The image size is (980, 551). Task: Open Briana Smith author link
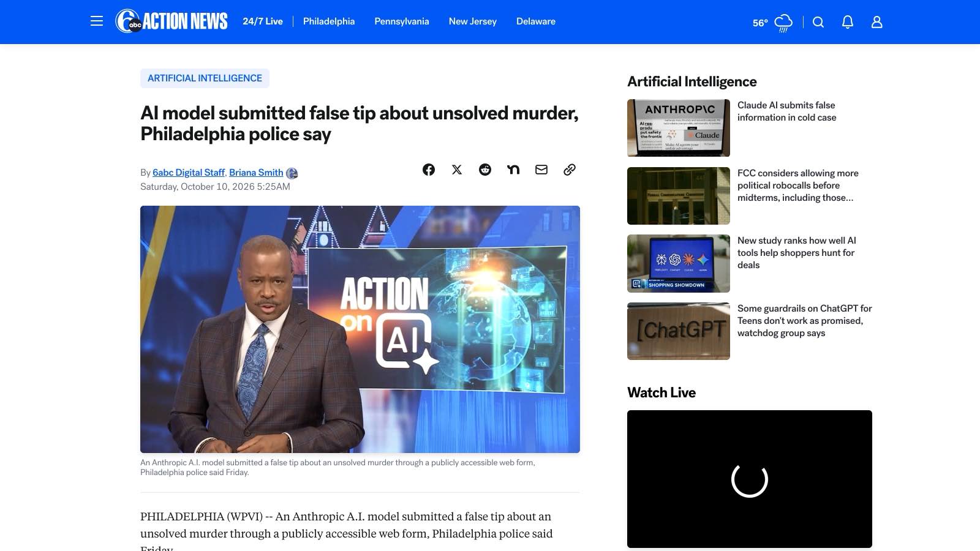click(256, 173)
